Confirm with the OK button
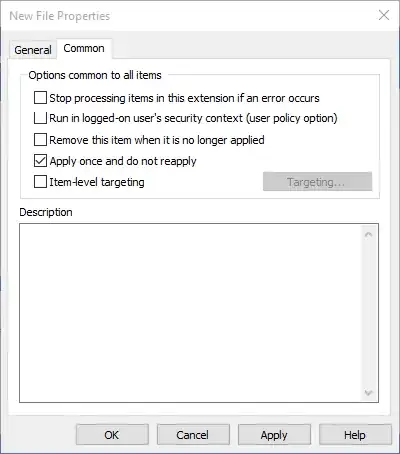 tap(112, 435)
